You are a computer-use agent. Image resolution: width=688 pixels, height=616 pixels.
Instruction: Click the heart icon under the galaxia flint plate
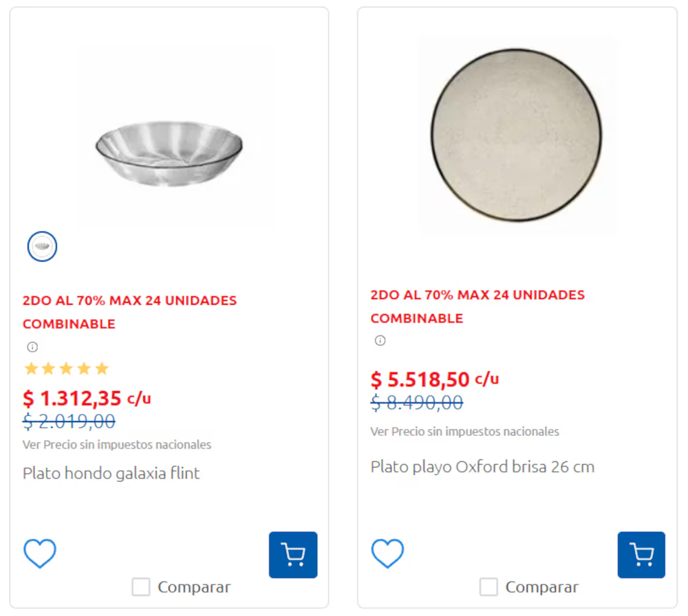tap(39, 553)
